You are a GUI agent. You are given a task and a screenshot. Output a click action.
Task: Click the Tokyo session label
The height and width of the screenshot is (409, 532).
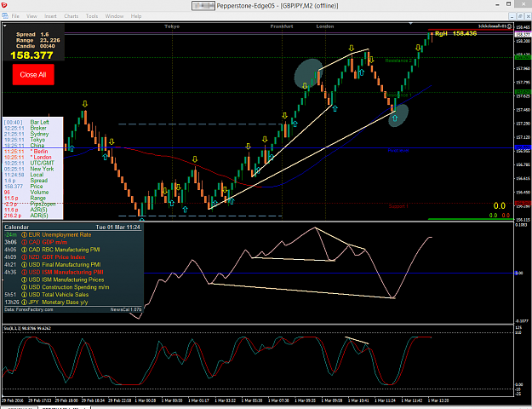pos(172,26)
